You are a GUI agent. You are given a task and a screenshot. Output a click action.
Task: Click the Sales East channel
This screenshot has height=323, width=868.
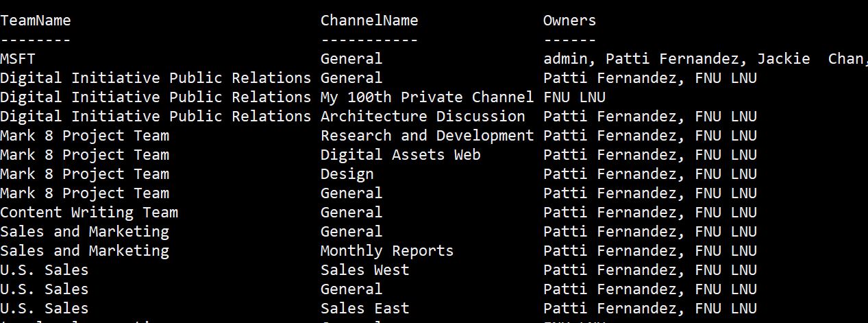pyautogui.click(x=364, y=309)
